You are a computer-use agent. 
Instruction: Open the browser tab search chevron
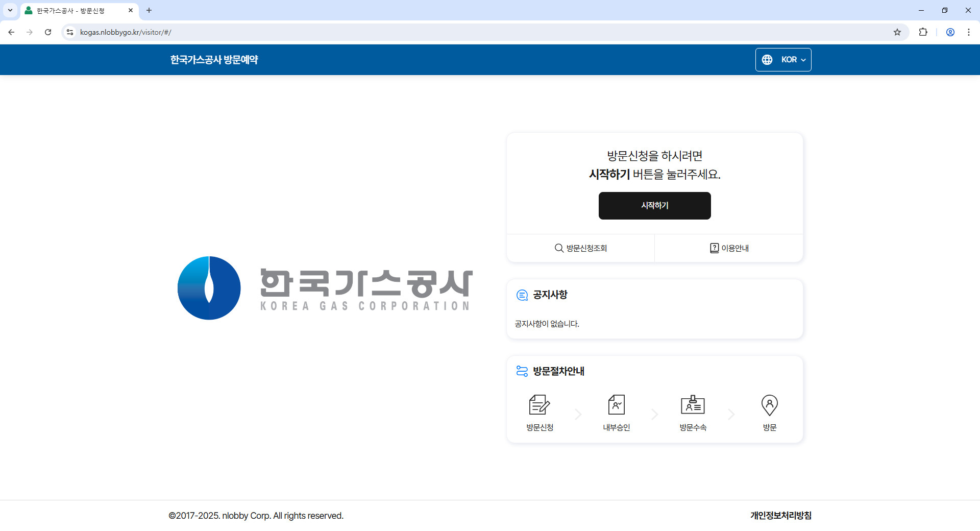10,10
